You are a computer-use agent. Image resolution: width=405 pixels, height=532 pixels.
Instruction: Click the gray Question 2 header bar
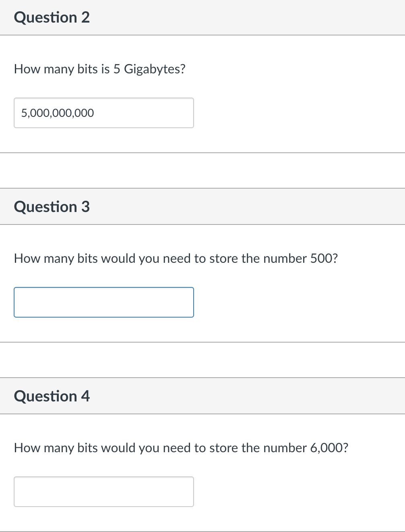tap(242, 17)
